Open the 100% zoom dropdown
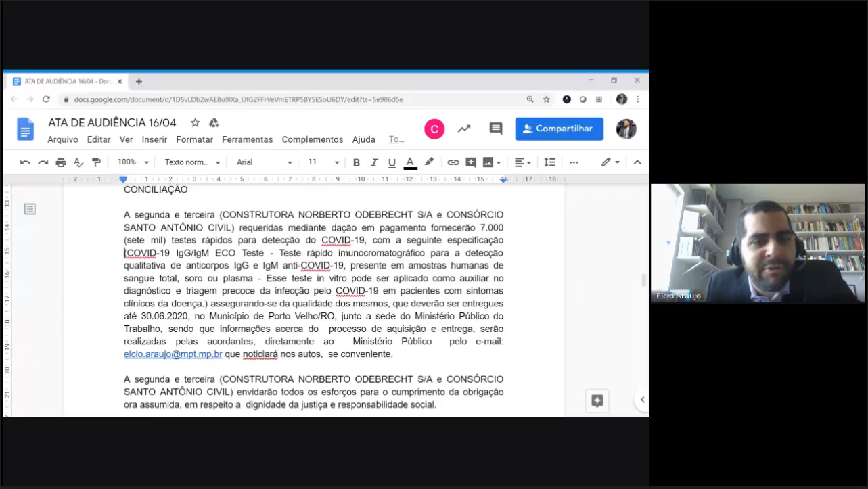The height and width of the screenshot is (489, 868). 133,162
